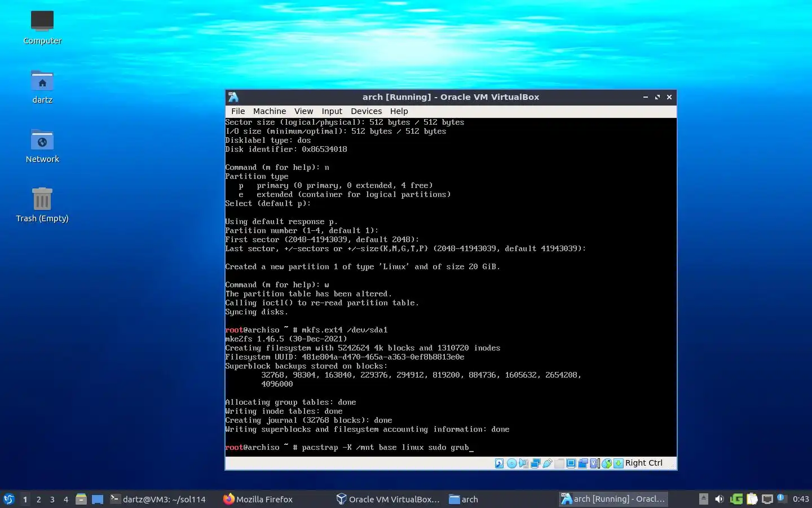Open the Devices menu
This screenshot has width=812, height=508.
coord(366,111)
